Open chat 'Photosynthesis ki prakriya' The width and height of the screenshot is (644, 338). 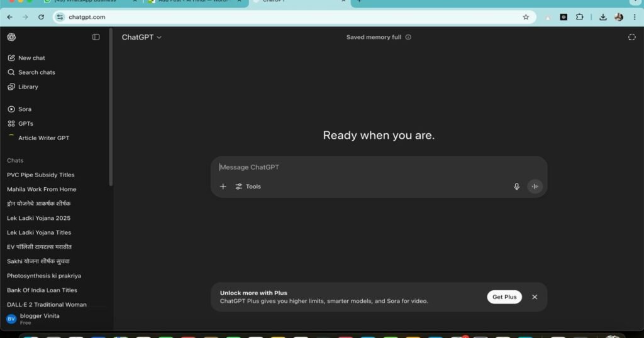(x=44, y=276)
